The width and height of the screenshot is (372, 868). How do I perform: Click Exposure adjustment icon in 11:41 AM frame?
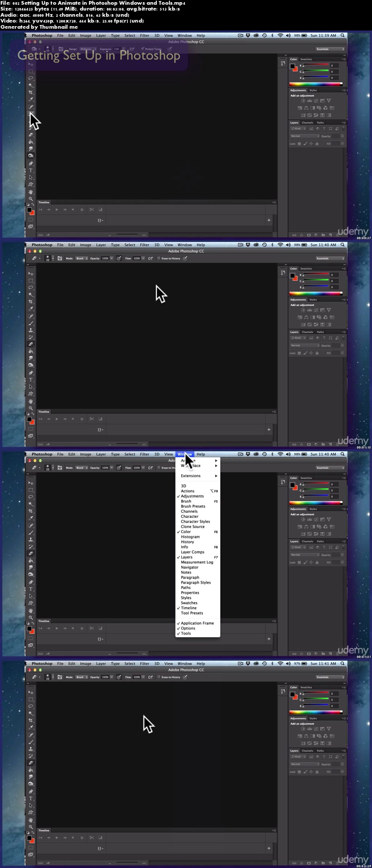coord(323,729)
